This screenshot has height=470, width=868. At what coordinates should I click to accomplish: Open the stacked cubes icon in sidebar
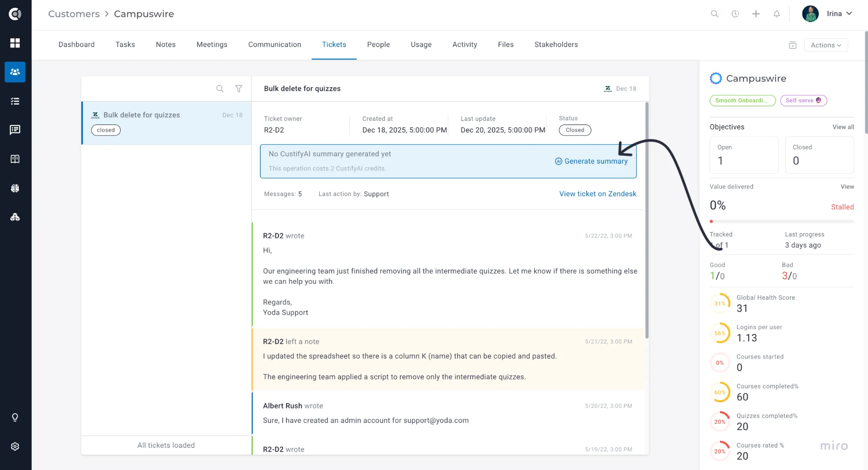click(15, 217)
